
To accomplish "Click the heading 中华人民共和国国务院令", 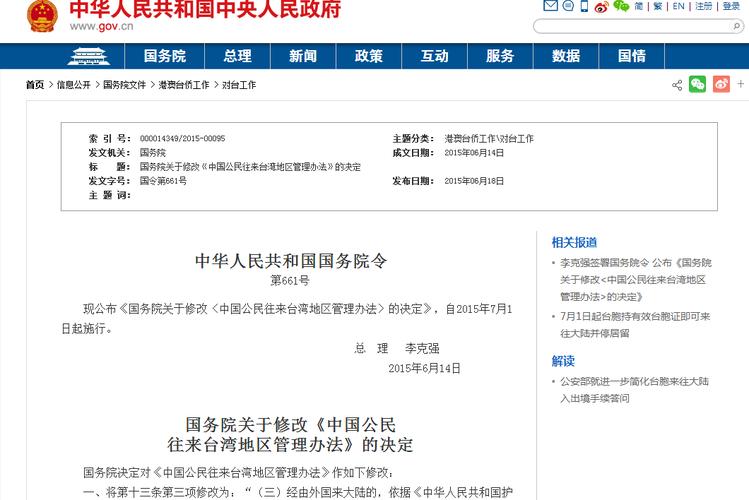I will (x=290, y=261).
